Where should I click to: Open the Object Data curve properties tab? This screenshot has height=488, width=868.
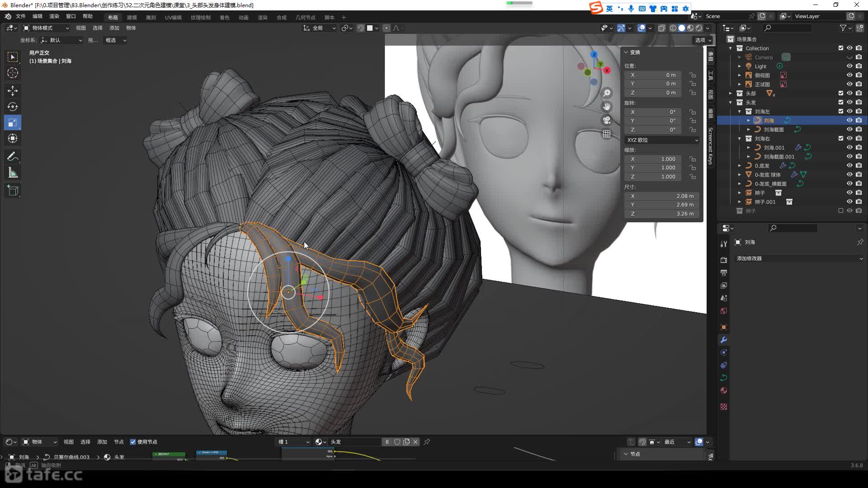coord(724,378)
